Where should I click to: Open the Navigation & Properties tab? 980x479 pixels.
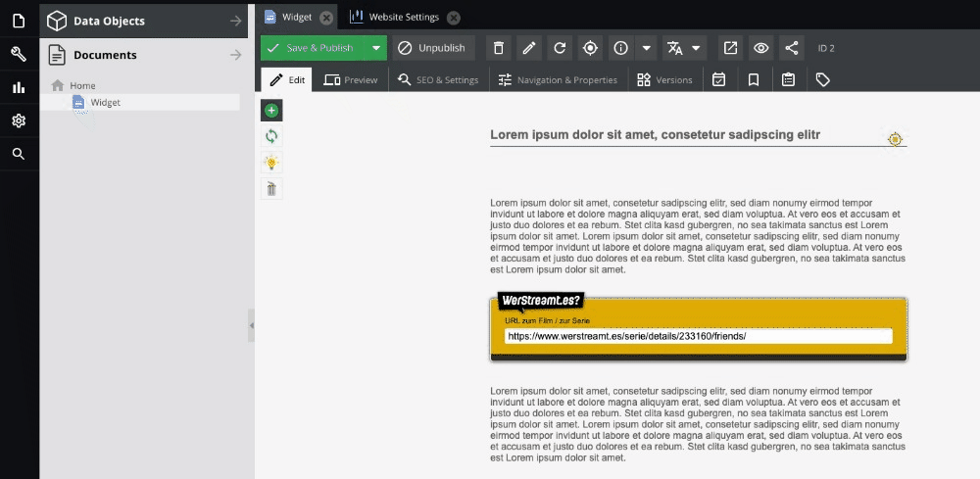558,80
